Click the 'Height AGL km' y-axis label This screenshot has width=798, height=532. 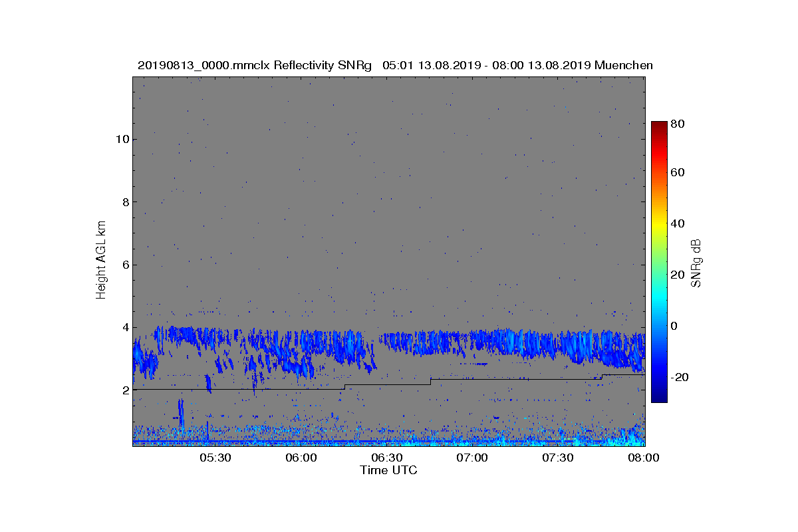coord(101,260)
